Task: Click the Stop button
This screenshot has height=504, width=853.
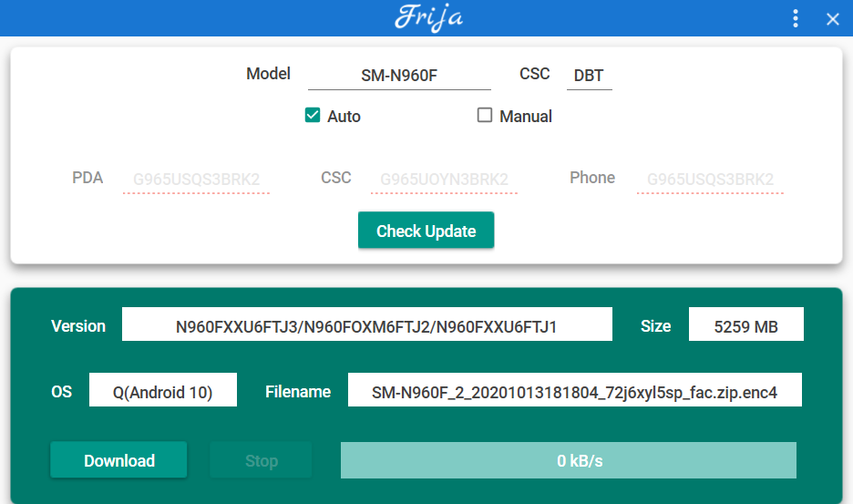Action: [261, 460]
